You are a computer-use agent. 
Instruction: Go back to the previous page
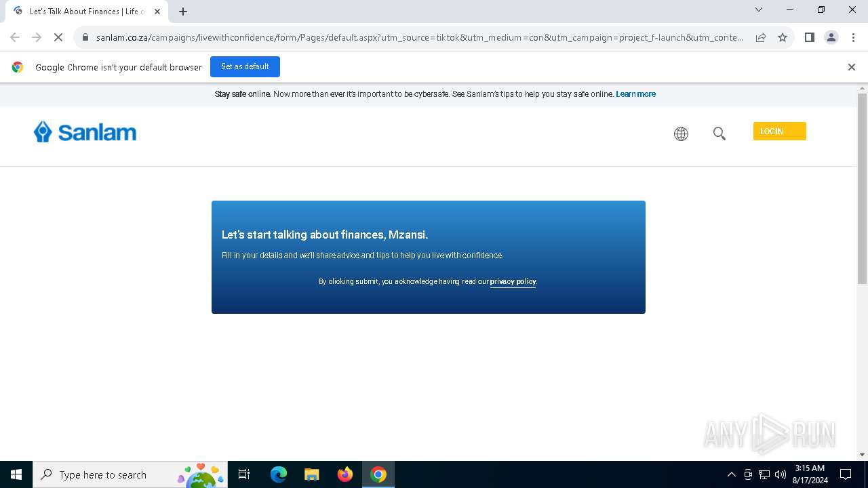pos(15,37)
